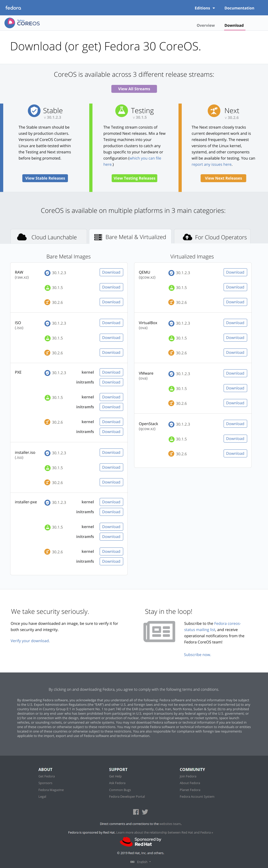Click the Fedora CoreOS logo
268x868 pixels.
point(22,23)
